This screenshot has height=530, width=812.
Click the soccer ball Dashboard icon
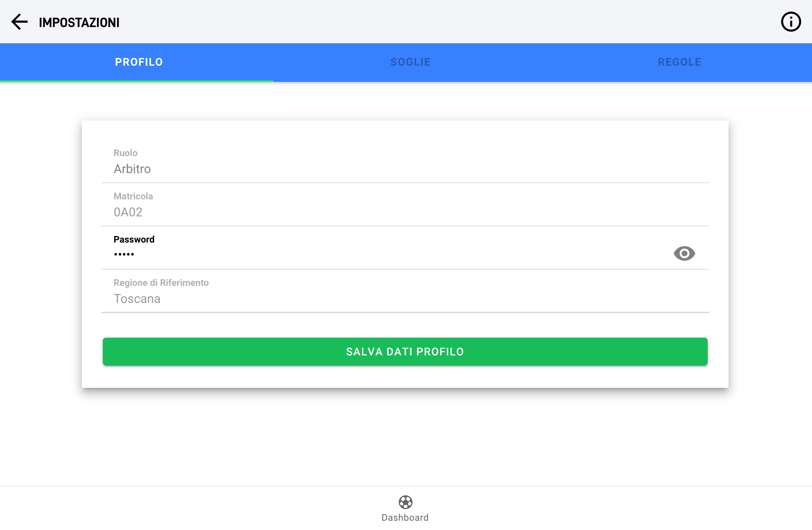(x=405, y=502)
